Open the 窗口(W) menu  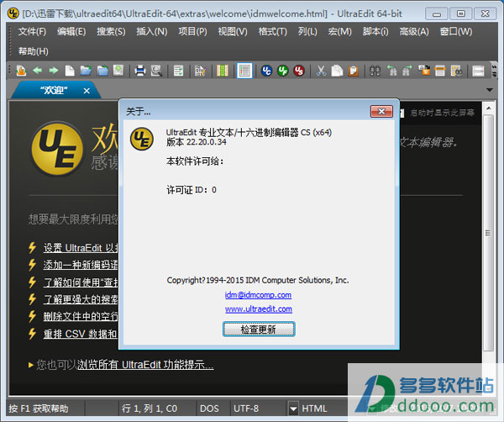(x=456, y=31)
